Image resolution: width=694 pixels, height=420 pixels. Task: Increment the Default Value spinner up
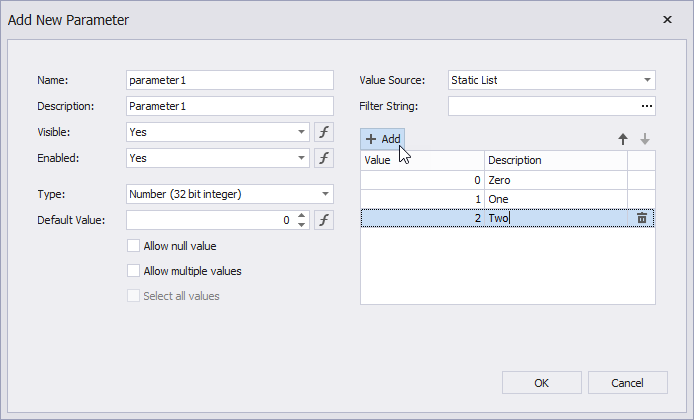(302, 216)
